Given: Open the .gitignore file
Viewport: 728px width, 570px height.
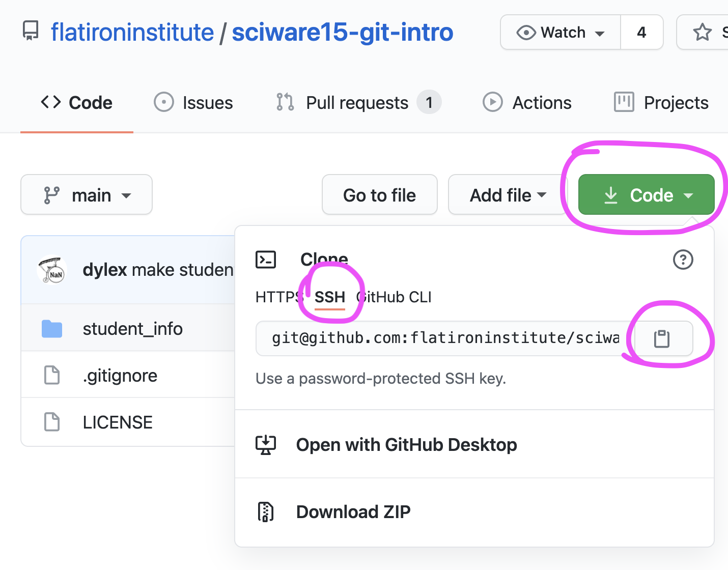Looking at the screenshot, I should tap(120, 376).
